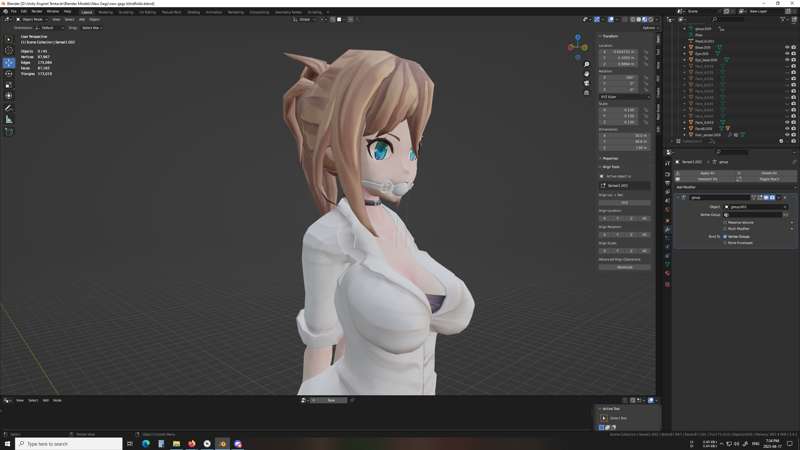Select the Rotate tool
Image resolution: width=800 pixels, height=450 pixels.
click(x=9, y=74)
